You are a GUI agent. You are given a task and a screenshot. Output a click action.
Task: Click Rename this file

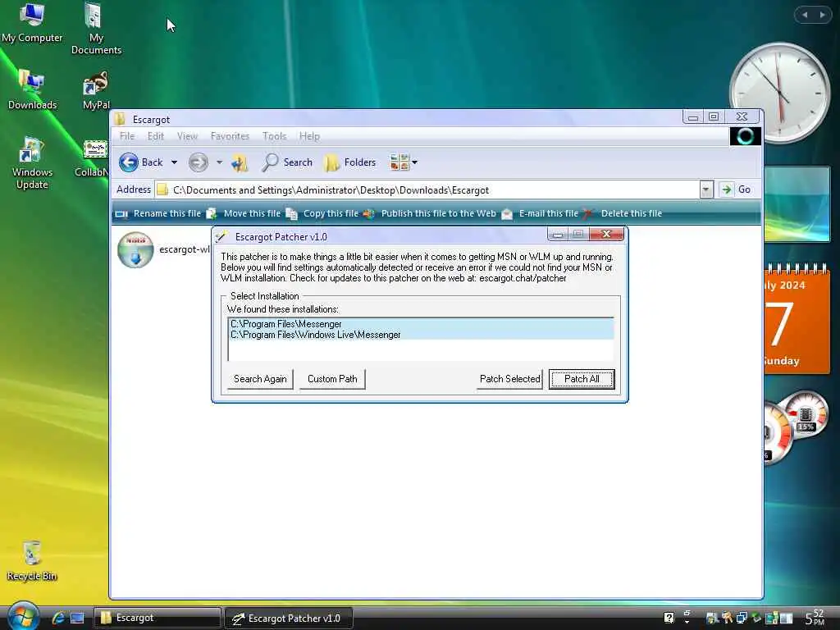click(x=158, y=213)
